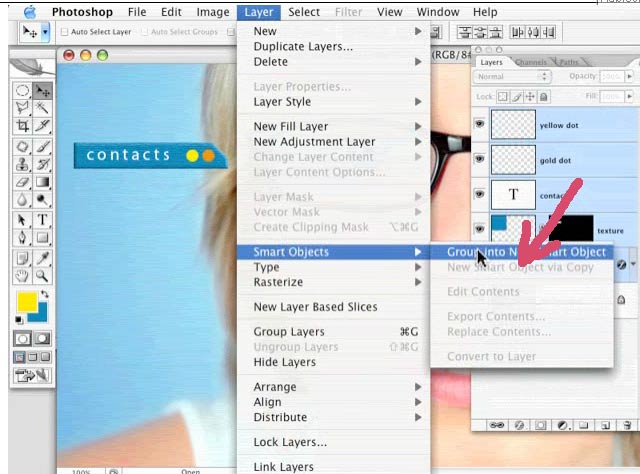Swap foreground and background colors
The width and height of the screenshot is (640, 474).
(x=44, y=294)
